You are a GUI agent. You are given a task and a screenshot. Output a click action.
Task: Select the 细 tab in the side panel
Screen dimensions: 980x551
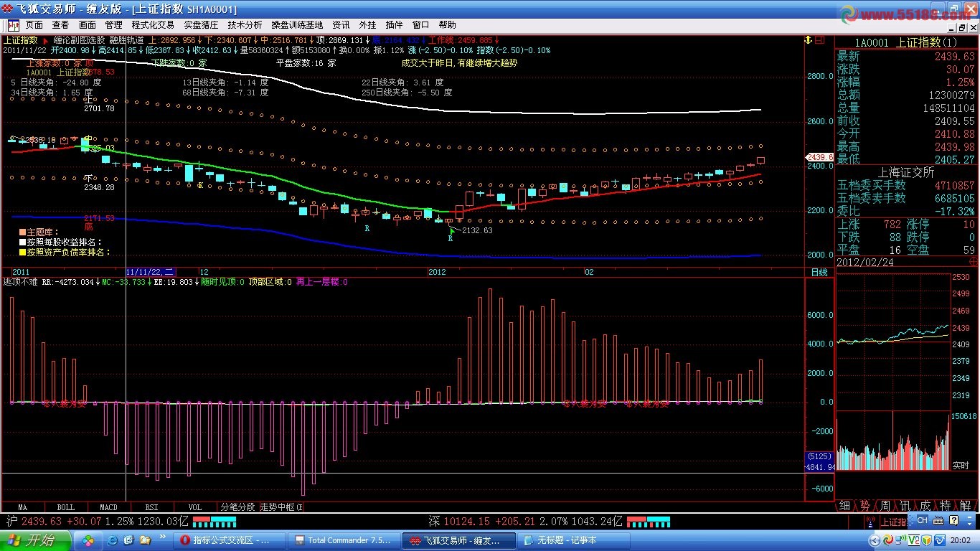pos(844,505)
